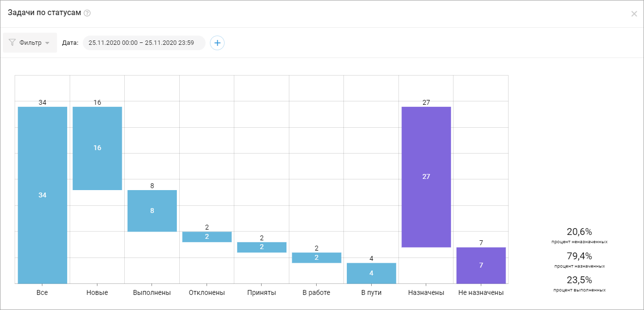
Task: Click the 79,4% процент назначенных value
Action: pos(579,256)
